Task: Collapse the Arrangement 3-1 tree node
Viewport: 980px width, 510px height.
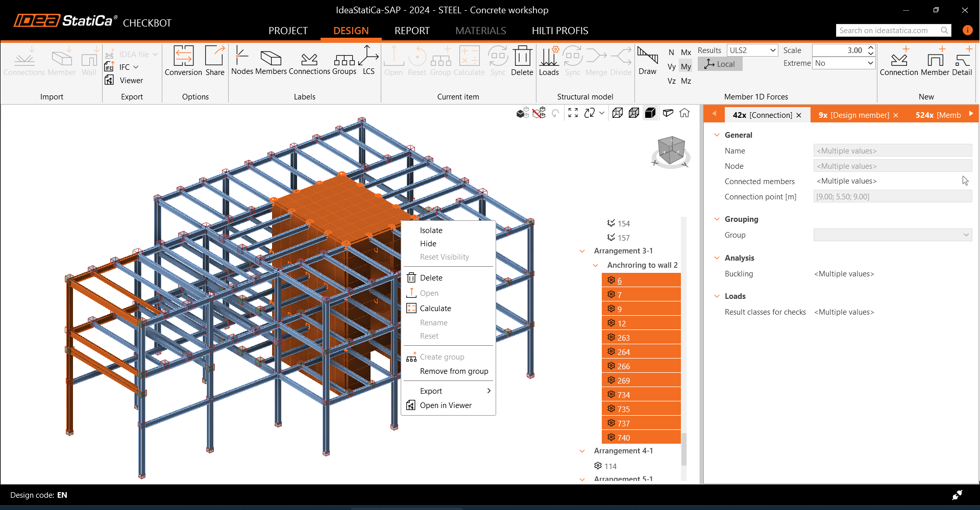Action: [x=582, y=251]
